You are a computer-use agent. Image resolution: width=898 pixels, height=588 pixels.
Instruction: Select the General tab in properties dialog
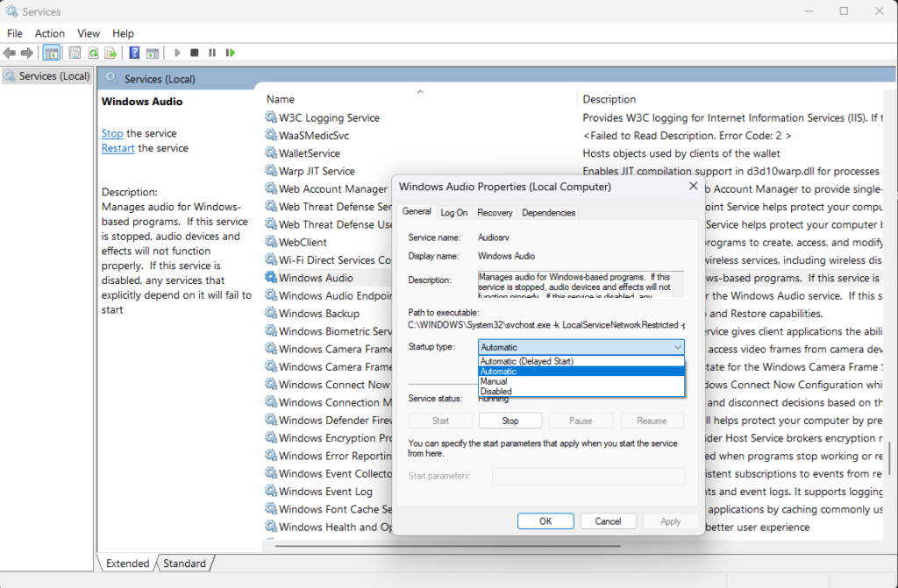417,211
